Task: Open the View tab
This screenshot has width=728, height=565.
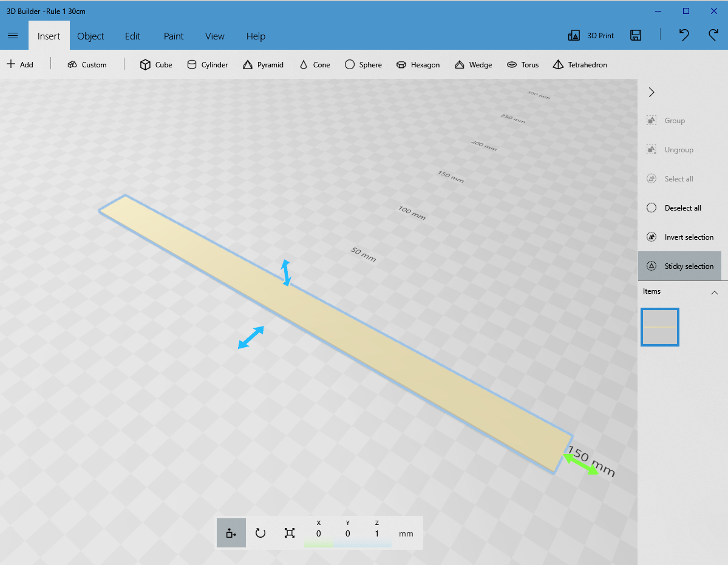Action: pos(214,36)
